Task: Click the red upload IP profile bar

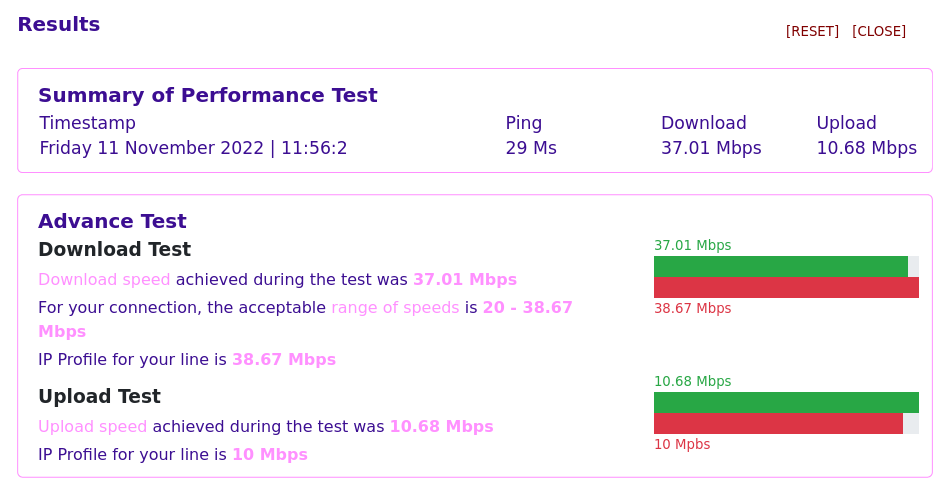Action: (x=778, y=424)
